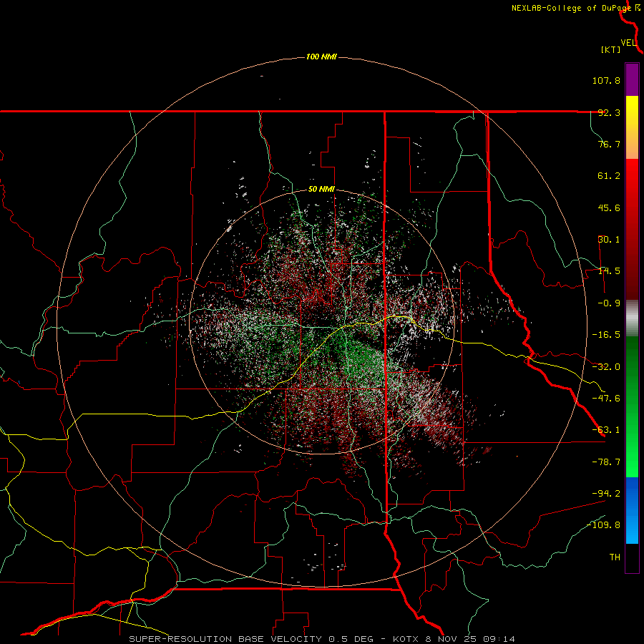Click the Super-Resolution Base Velocity caption
644x644 pixels.
pos(322,639)
